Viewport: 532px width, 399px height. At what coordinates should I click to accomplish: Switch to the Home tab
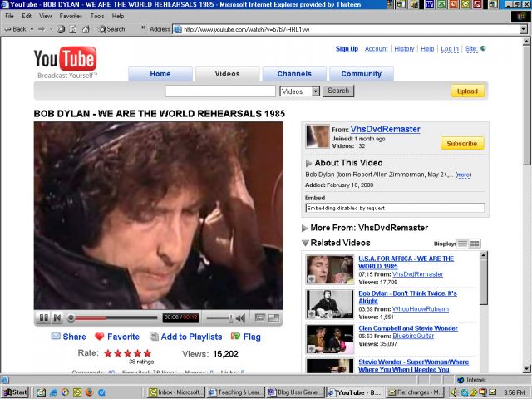point(160,74)
